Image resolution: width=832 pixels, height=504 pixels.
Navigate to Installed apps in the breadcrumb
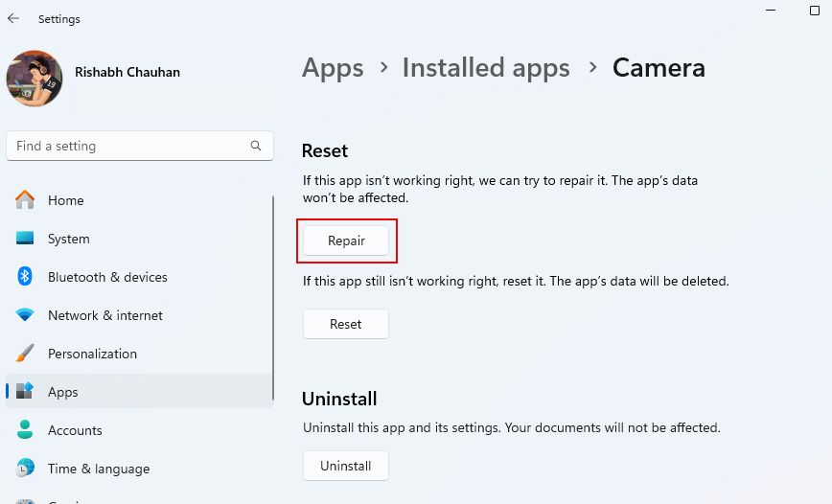point(486,68)
